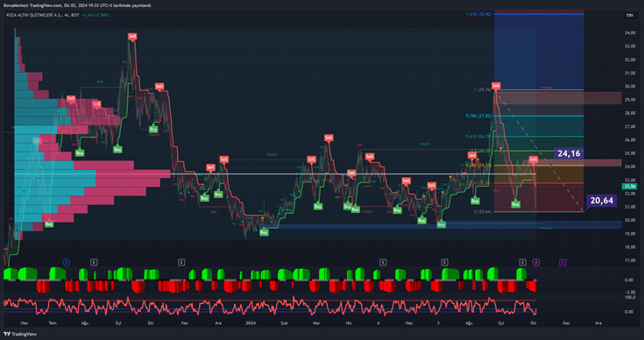Select the Fibonacci 0,382 level label
This screenshot has width=644, height=340.
click(x=479, y=165)
